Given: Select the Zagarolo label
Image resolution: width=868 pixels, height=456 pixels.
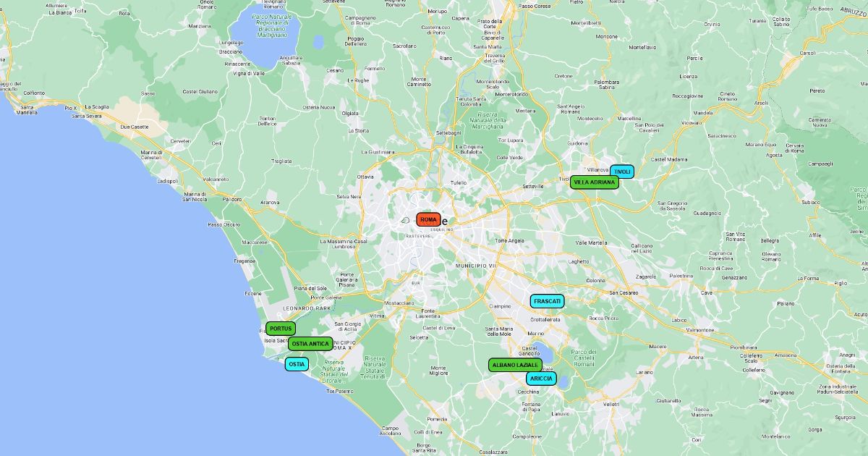Looking at the screenshot, I should (646, 276).
